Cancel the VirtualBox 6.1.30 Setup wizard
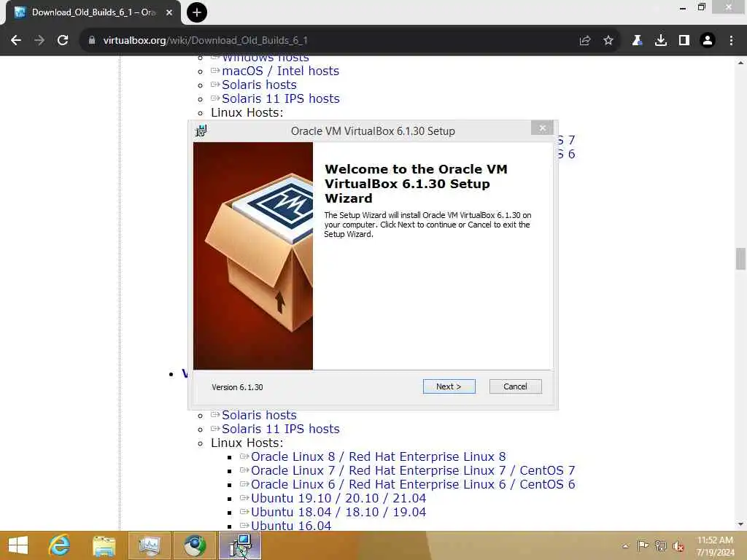 [x=515, y=386]
